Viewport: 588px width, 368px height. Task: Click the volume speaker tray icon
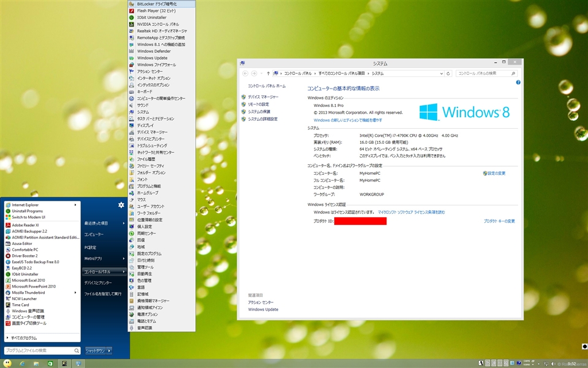(x=553, y=363)
